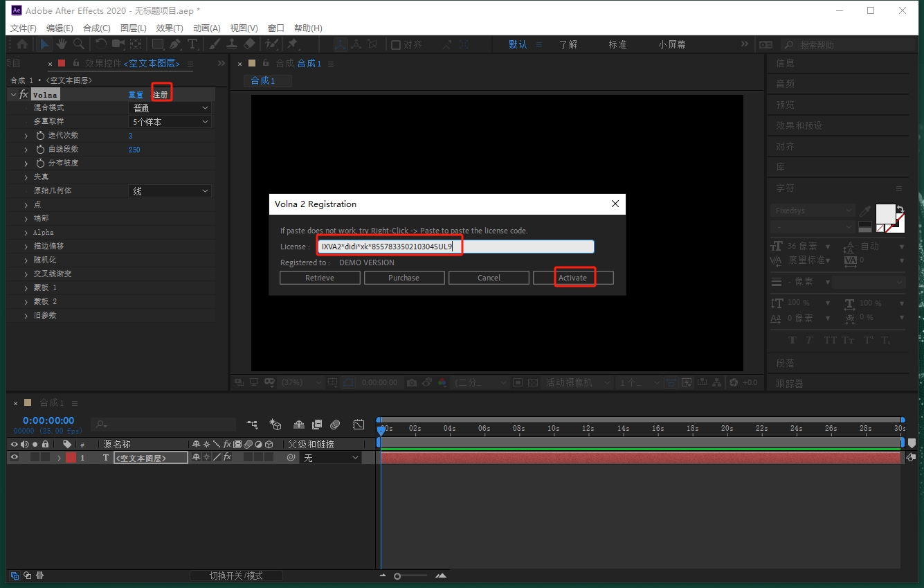Toggle 曲线段数 stopwatch keyframing
This screenshot has width=924, height=588.
click(40, 150)
